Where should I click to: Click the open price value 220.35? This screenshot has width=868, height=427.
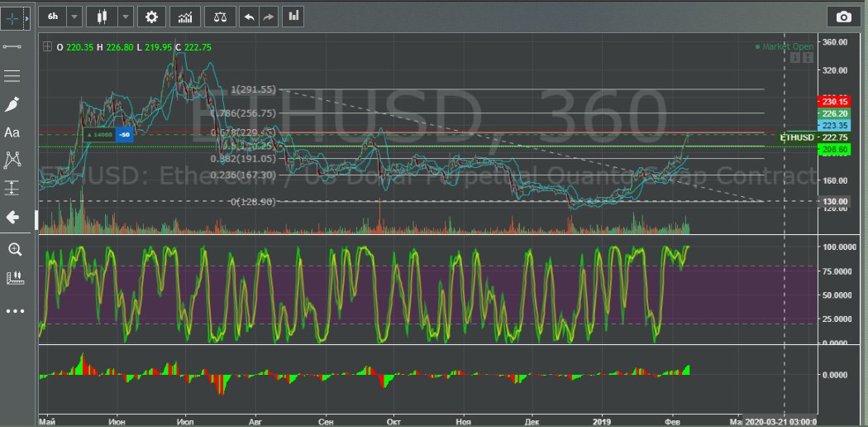point(79,48)
